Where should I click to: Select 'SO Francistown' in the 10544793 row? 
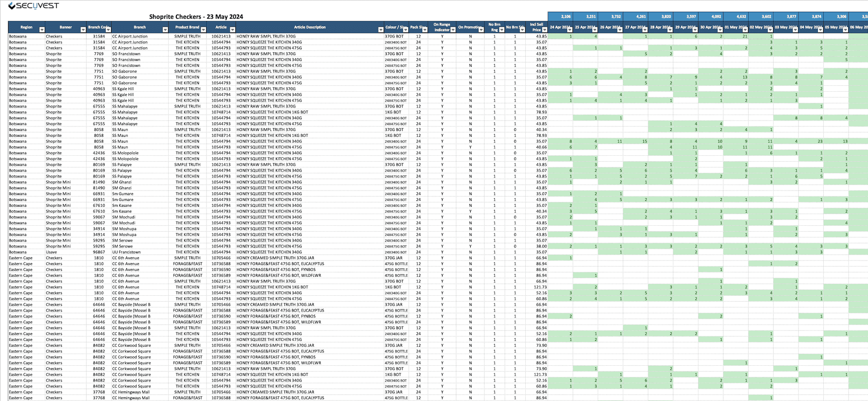126,65
